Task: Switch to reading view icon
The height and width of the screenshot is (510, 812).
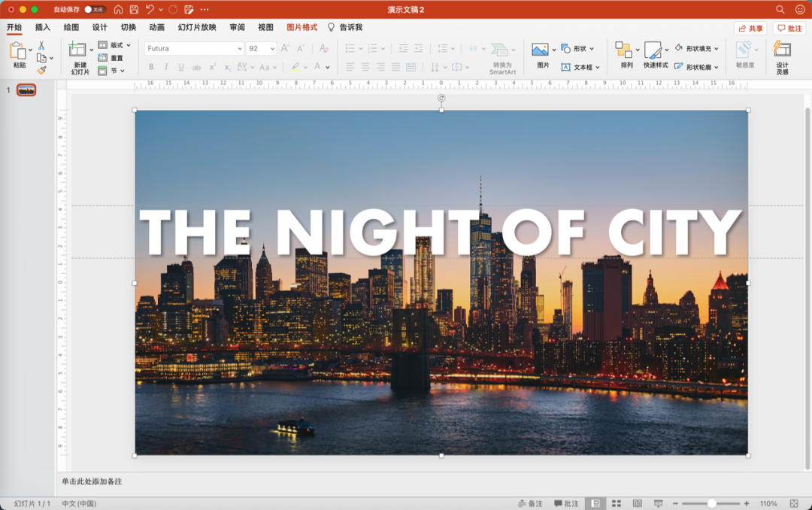Action: click(638, 503)
